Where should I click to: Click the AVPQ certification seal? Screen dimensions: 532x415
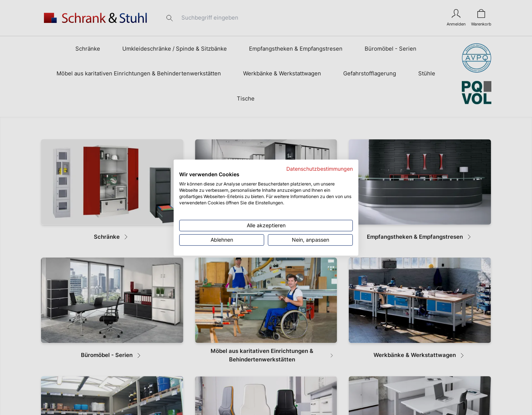point(477,58)
